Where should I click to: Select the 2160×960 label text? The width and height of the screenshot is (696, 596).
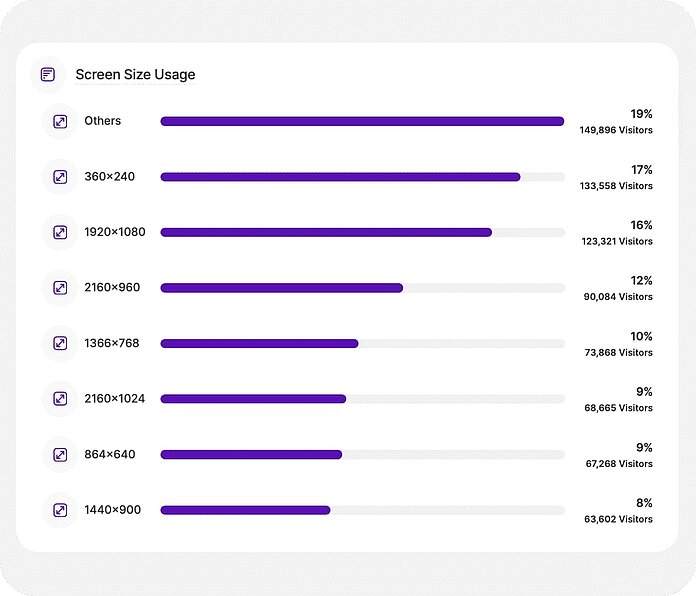coord(112,288)
